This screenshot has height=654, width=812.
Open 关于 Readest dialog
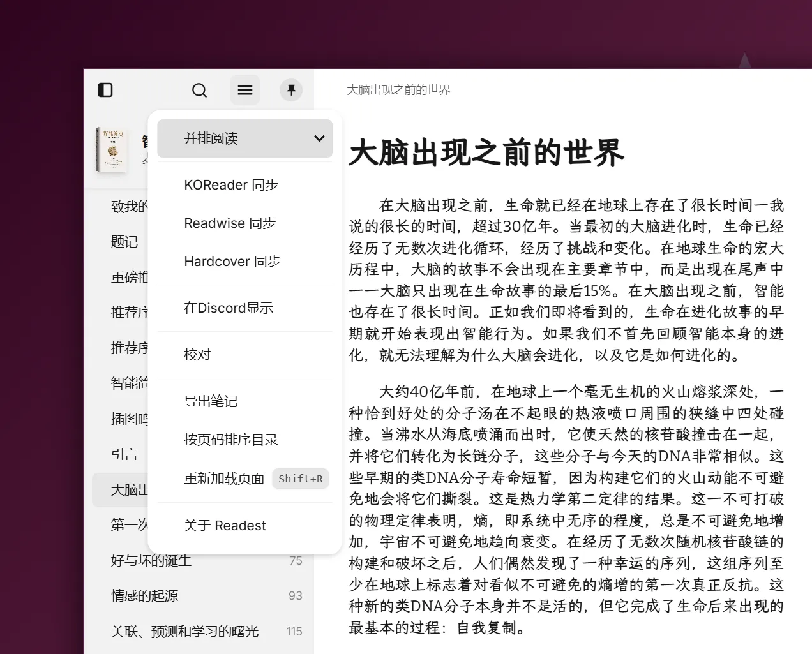225,526
